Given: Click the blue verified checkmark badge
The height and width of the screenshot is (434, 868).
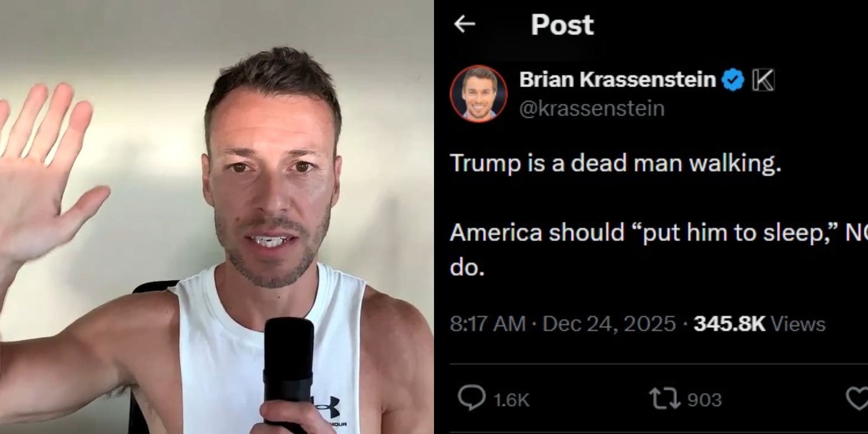Looking at the screenshot, I should point(733,80).
